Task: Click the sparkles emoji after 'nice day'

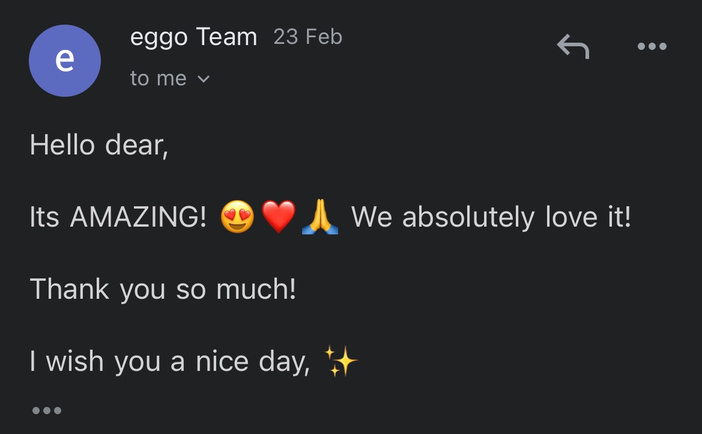Action: point(340,361)
